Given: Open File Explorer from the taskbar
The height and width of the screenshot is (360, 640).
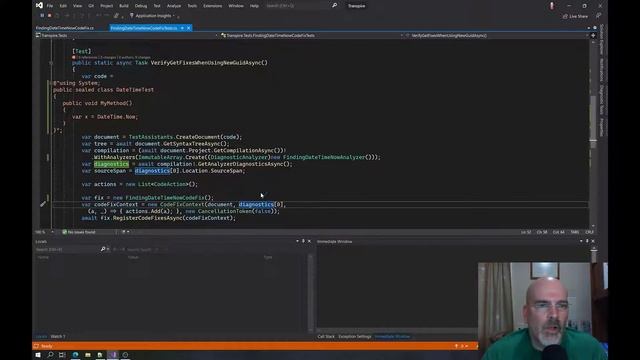Looking at the screenshot, I should coord(88,355).
